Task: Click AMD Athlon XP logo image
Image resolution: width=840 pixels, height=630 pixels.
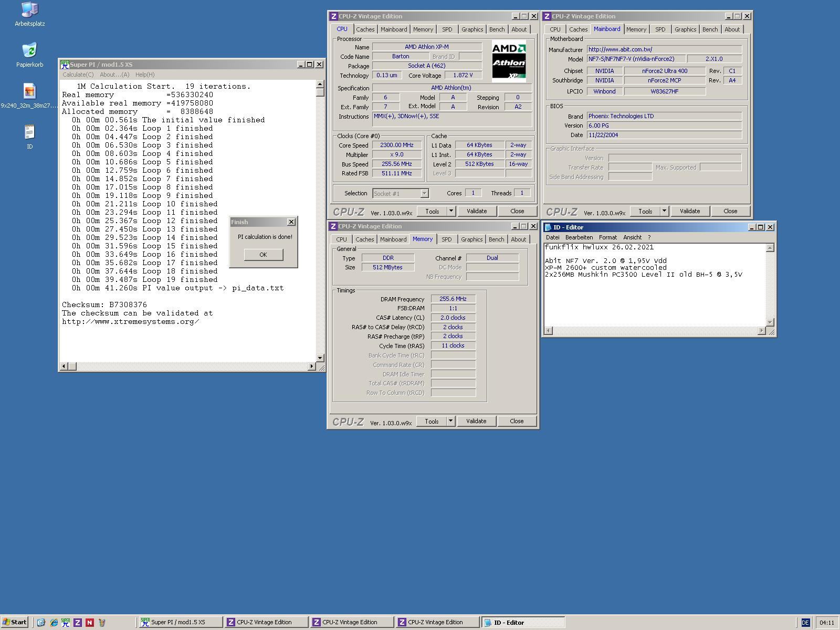Action: click(x=509, y=61)
